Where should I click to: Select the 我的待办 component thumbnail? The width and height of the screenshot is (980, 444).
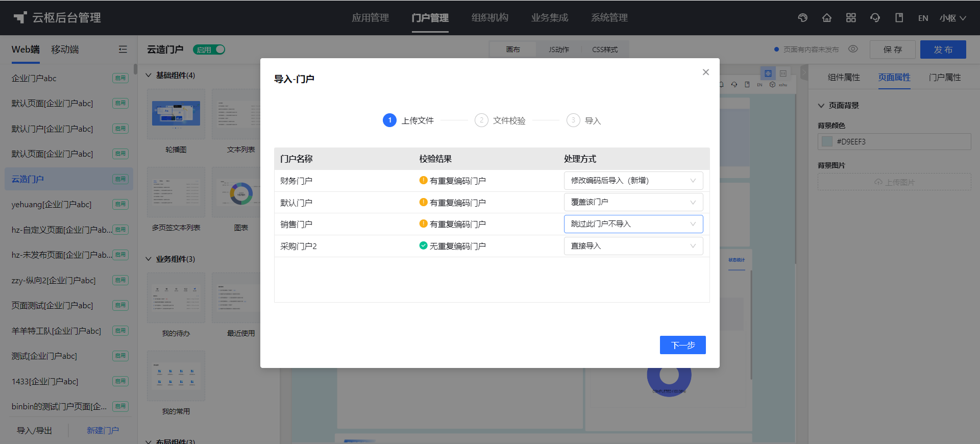[x=176, y=298]
